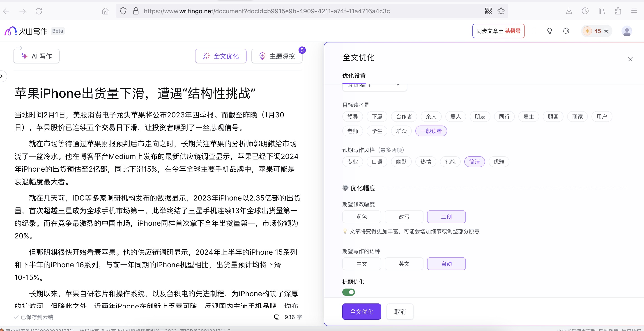Start optimization with purple 全文优化 button
644x331 pixels.
point(361,312)
